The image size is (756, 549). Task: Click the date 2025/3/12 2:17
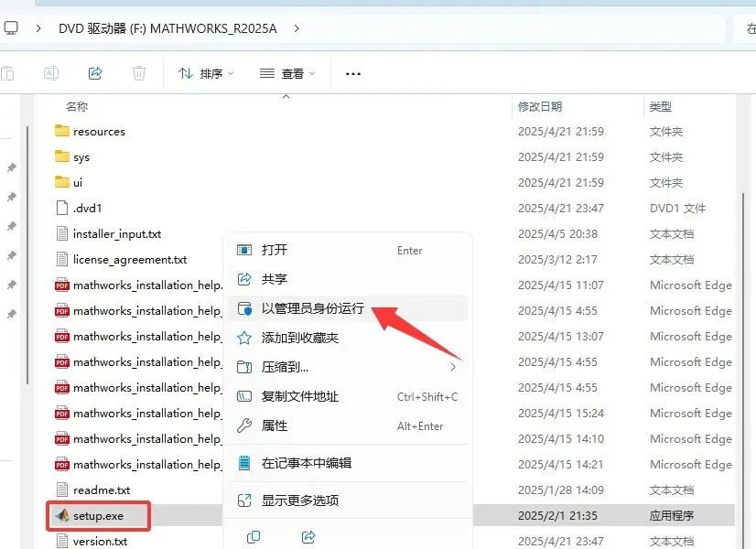coord(557,259)
